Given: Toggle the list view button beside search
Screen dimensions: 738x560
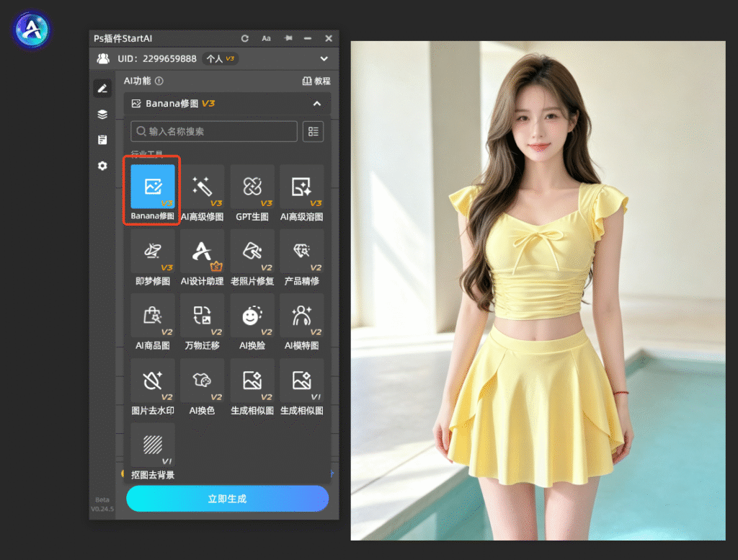Looking at the screenshot, I should 313,131.
